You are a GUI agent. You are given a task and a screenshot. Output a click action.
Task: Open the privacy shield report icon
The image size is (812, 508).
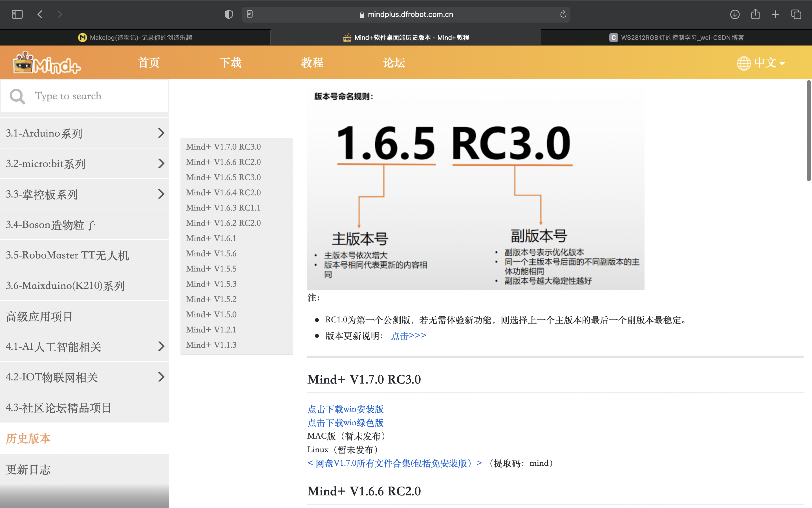[228, 14]
